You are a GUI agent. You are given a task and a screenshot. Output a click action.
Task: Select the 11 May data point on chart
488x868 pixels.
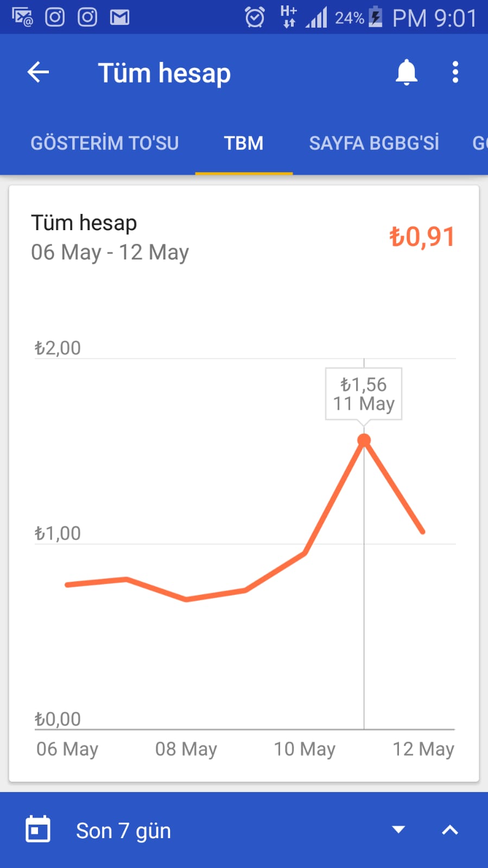point(364,440)
